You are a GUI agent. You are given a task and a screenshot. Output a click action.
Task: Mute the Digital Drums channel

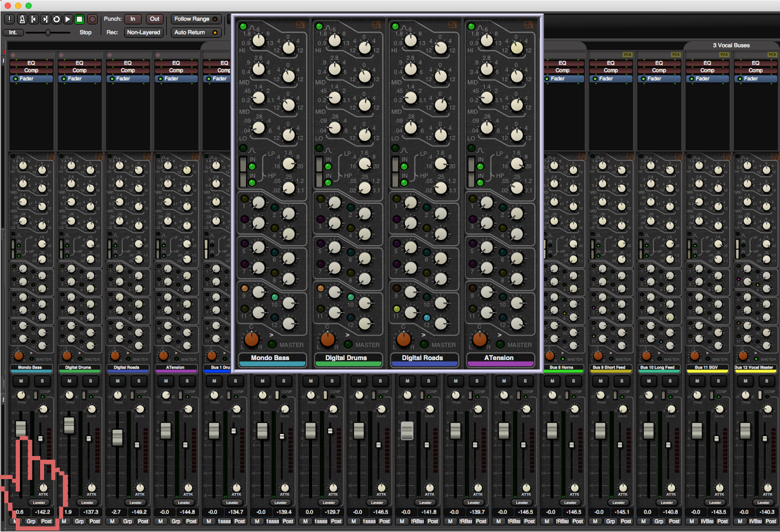click(x=69, y=381)
